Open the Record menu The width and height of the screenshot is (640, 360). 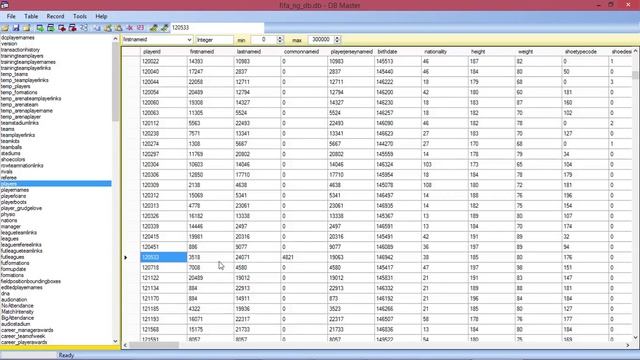tap(55, 16)
